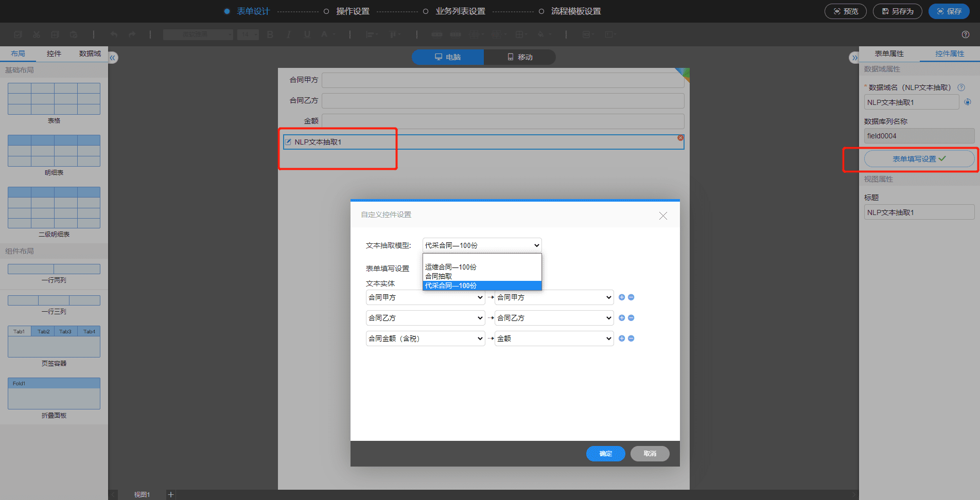This screenshot has width=980, height=500.
Task: Click the 标题 input field
Action: coord(919,212)
